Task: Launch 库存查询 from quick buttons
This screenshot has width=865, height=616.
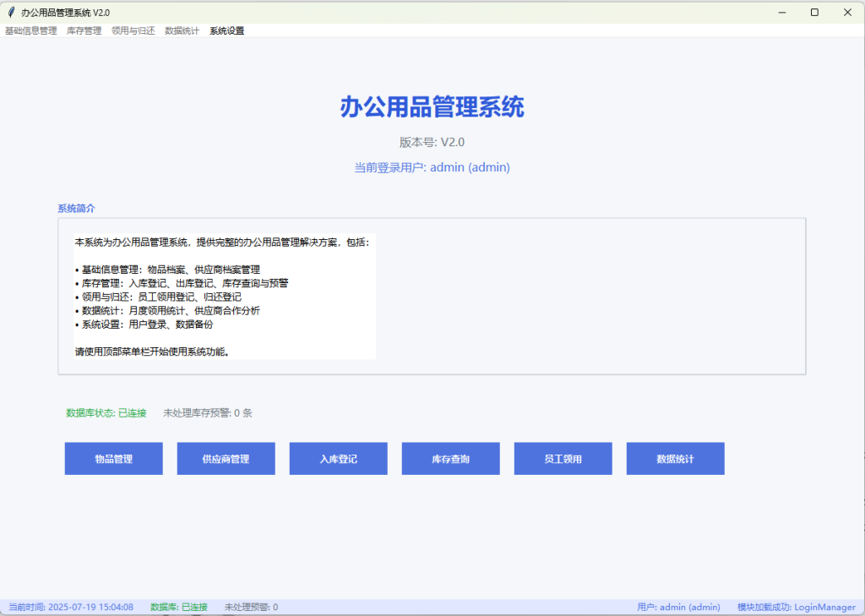Action: tap(451, 459)
